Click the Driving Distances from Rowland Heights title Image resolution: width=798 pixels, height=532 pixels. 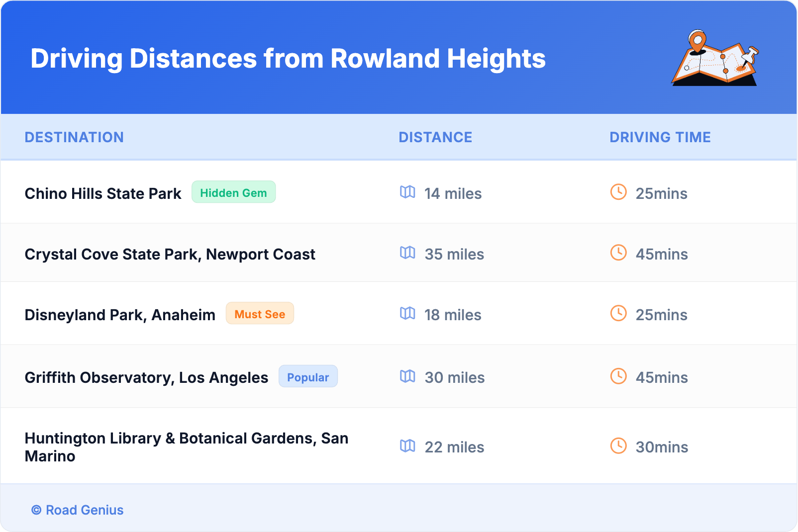click(x=288, y=59)
